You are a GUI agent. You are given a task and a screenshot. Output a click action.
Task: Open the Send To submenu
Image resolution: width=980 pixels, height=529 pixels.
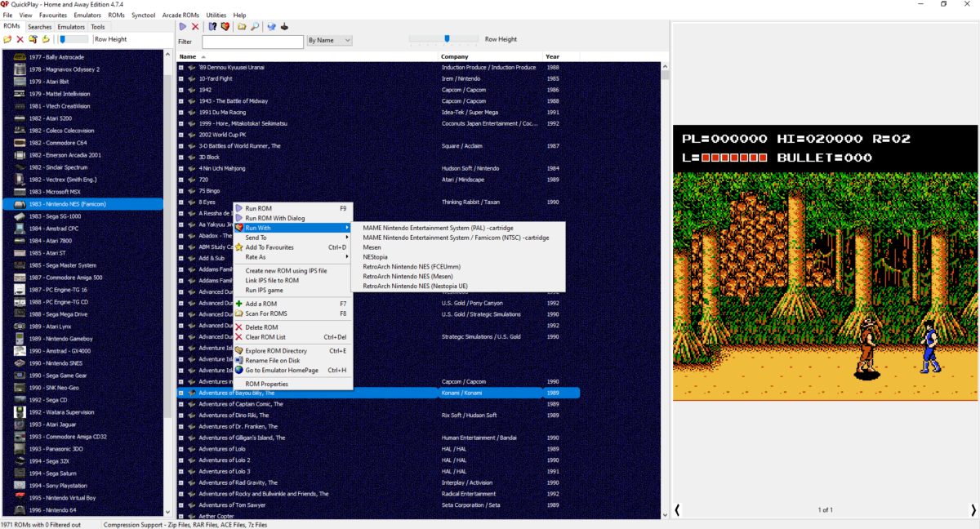coord(293,238)
